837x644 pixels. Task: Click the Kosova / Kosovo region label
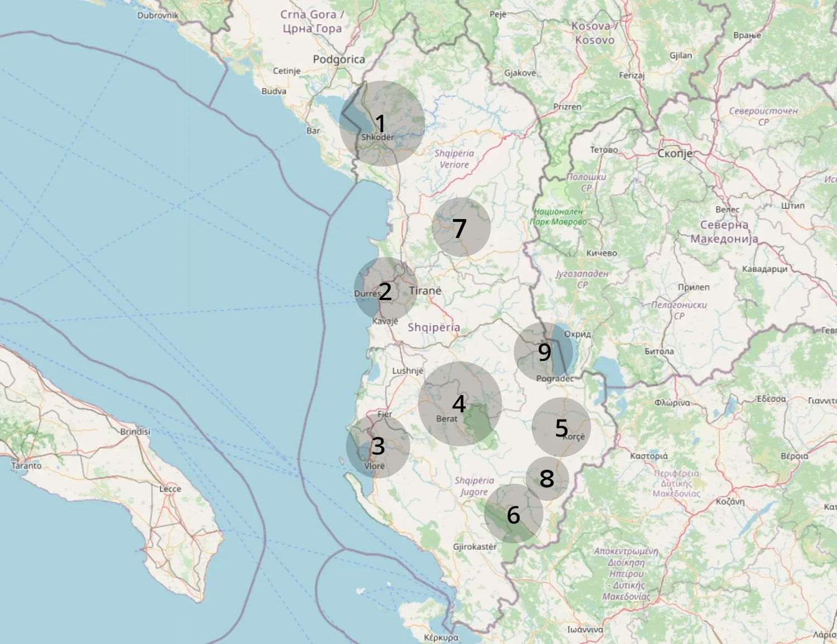[595, 31]
